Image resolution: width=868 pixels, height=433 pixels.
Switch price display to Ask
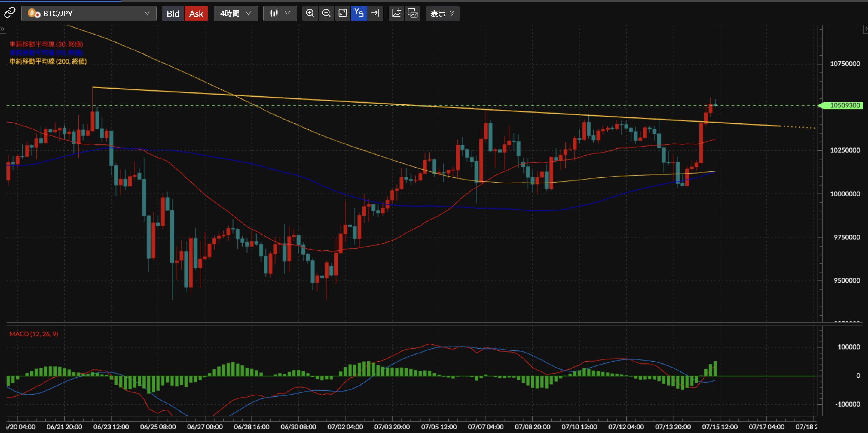point(196,14)
